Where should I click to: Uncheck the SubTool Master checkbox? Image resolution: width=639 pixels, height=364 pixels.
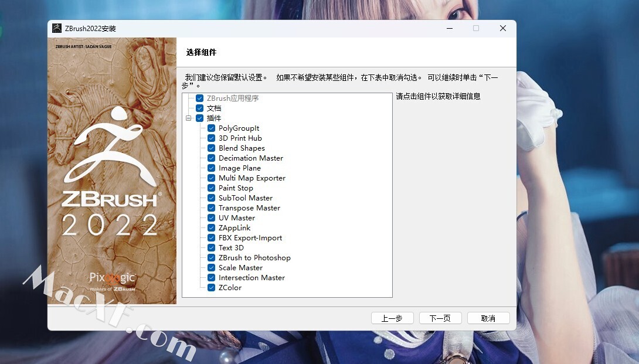[212, 198]
